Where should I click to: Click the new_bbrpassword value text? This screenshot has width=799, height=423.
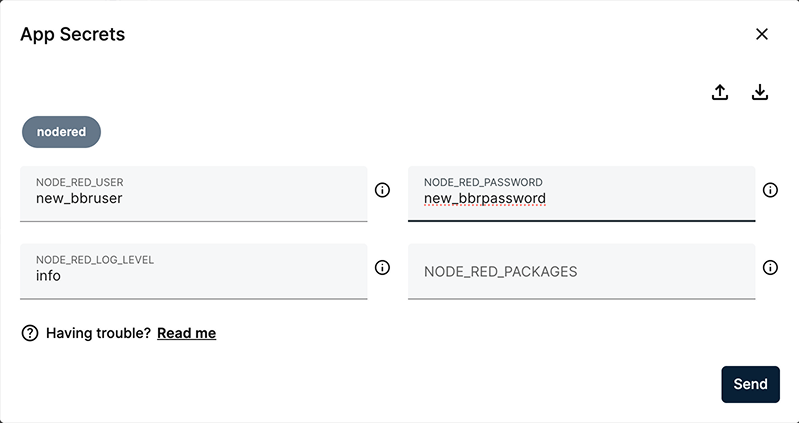[x=485, y=198]
